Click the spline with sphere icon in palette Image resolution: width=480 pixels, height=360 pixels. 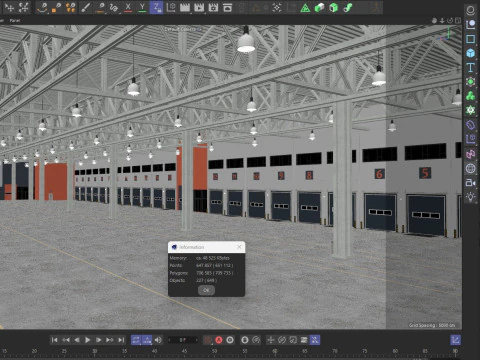[470, 25]
